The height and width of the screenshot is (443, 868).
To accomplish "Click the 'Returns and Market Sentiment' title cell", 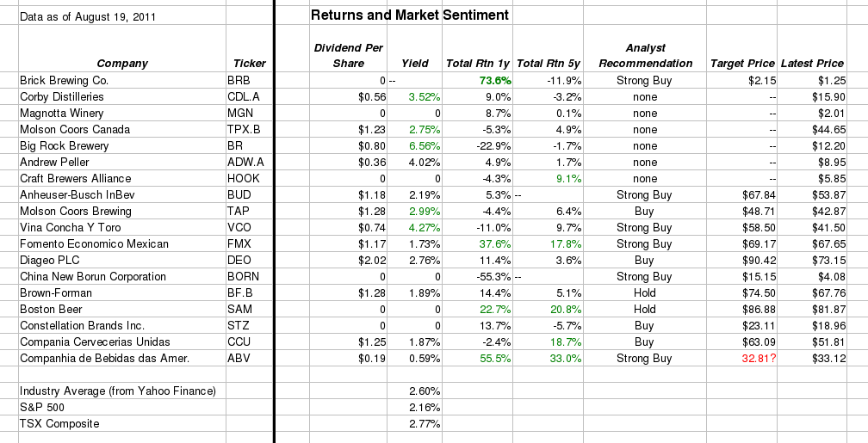I will point(409,15).
